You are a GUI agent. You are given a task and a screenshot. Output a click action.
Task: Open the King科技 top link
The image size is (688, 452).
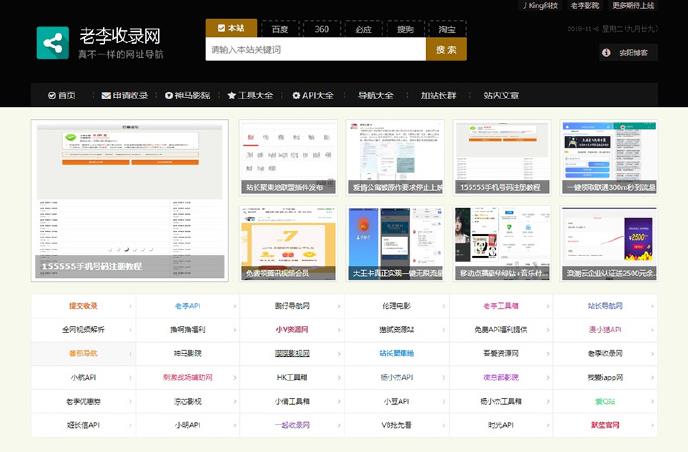540,6
